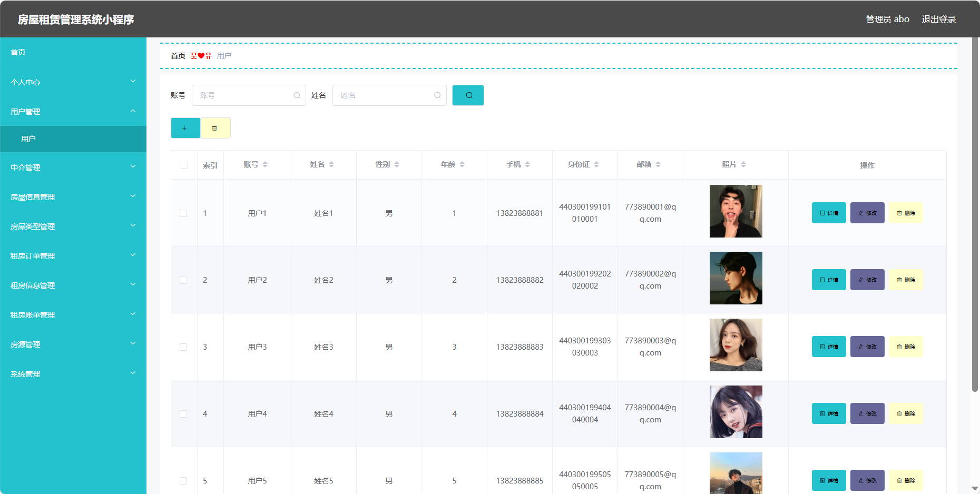Screen dimensions: 980x494
Task: Click magnifier icon inside 账号 input
Action: (297, 95)
